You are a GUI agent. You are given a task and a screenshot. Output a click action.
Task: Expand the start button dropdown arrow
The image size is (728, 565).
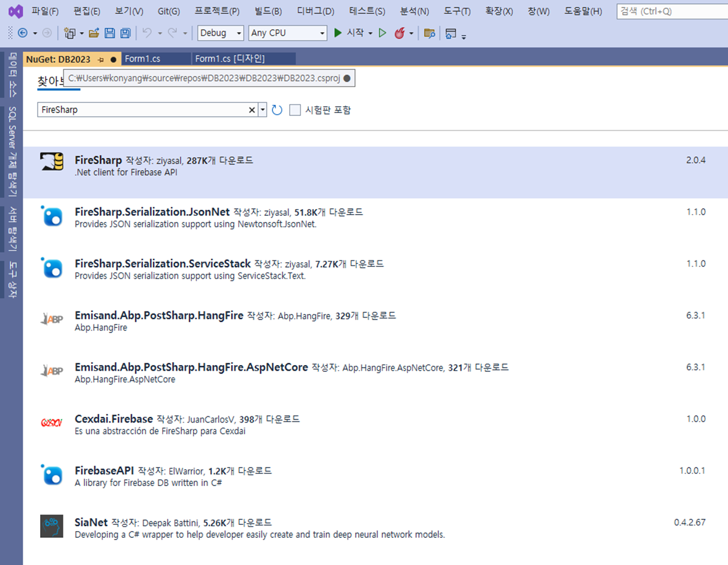pos(370,33)
